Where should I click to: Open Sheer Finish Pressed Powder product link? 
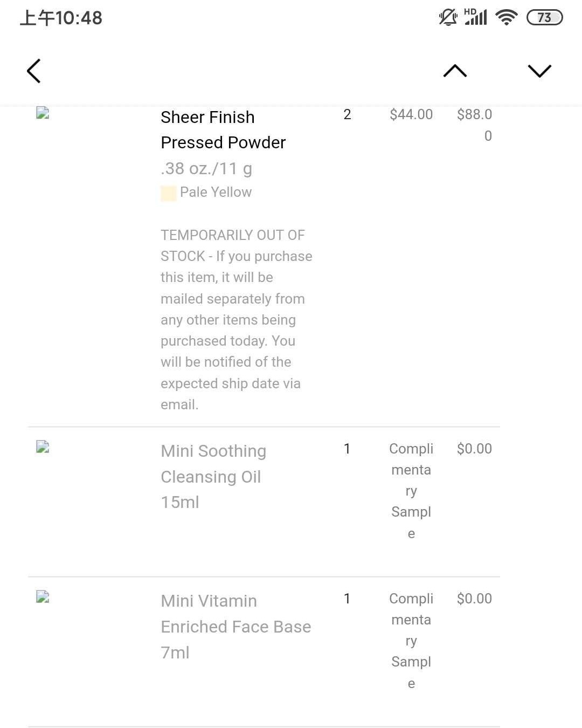pyautogui.click(x=223, y=130)
